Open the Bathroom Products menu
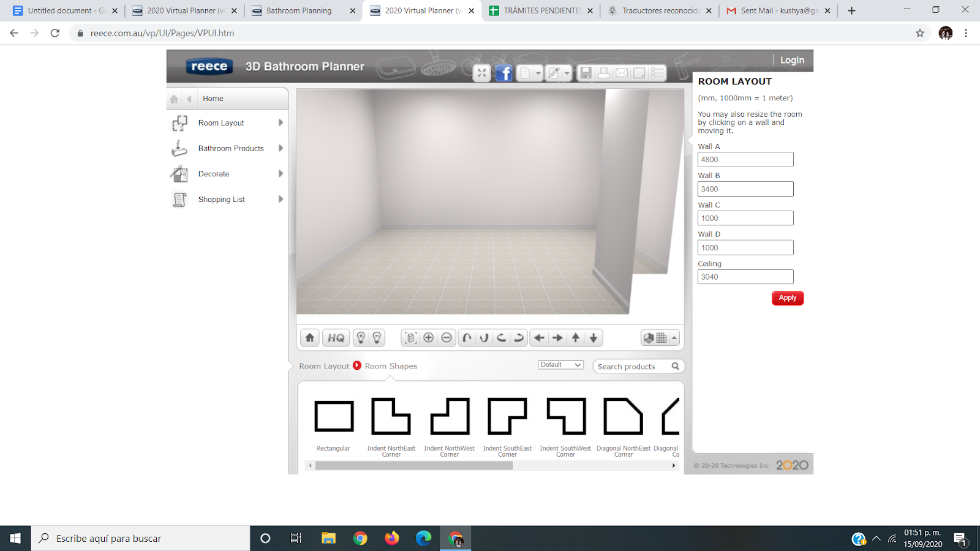This screenshot has height=551, width=980. point(231,149)
